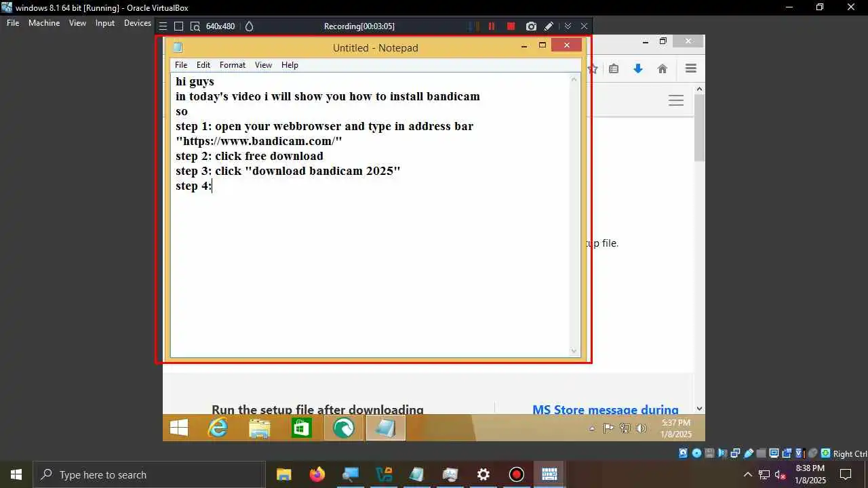Click the Recording timer text
The width and height of the screenshot is (868, 488).
click(x=359, y=26)
